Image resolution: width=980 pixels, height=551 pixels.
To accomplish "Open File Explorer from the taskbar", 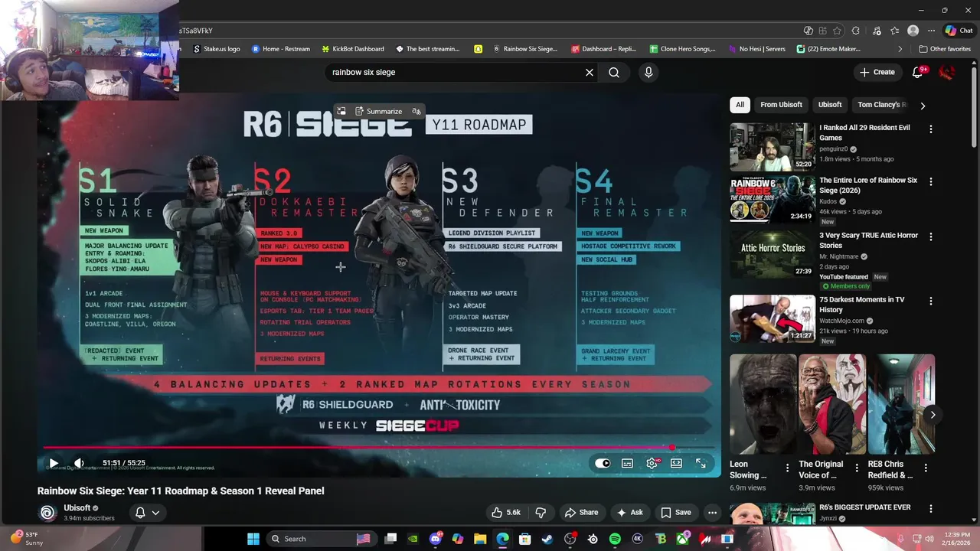I will coord(480,539).
